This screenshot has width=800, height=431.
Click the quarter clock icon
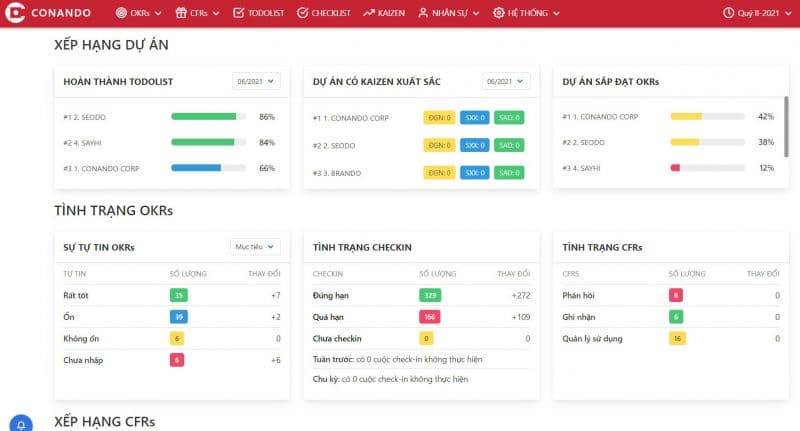[729, 13]
